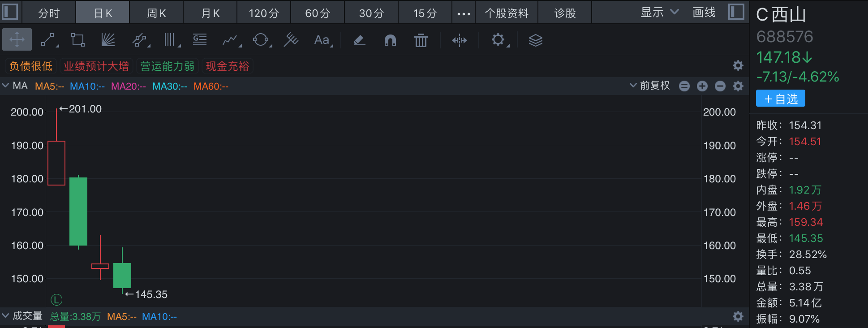This screenshot has height=328, width=868.
Task: Switch to the 周K tab
Action: [156, 13]
